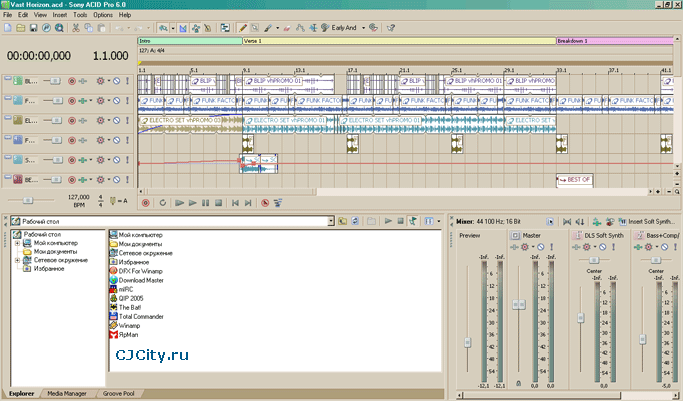This screenshot has height=401, width=683.
Task: Click the Copy icon in toolbar
Action: coord(88,28)
